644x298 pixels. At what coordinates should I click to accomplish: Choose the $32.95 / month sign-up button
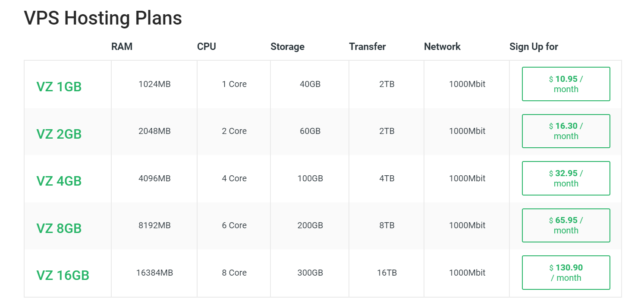[x=565, y=178]
